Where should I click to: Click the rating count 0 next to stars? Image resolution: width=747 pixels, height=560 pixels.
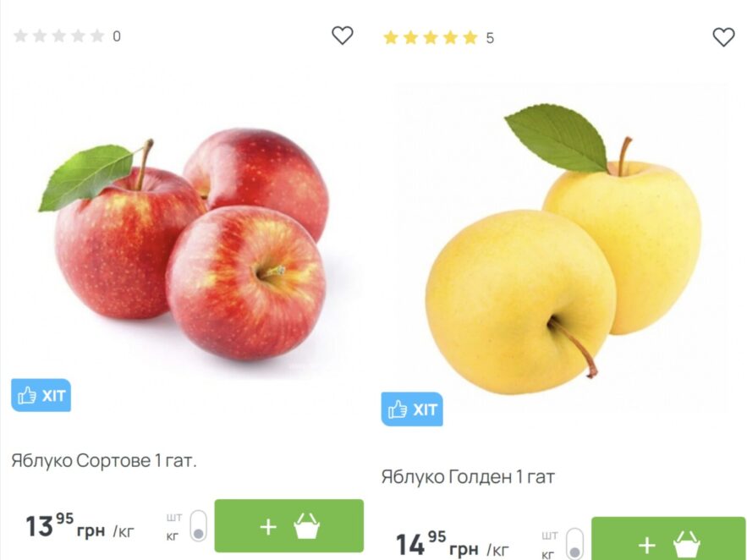coord(117,36)
